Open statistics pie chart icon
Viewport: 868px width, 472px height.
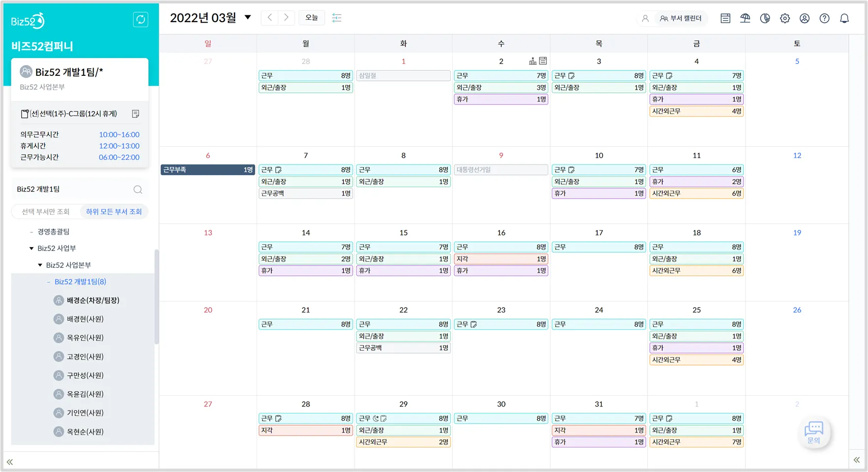(x=765, y=18)
